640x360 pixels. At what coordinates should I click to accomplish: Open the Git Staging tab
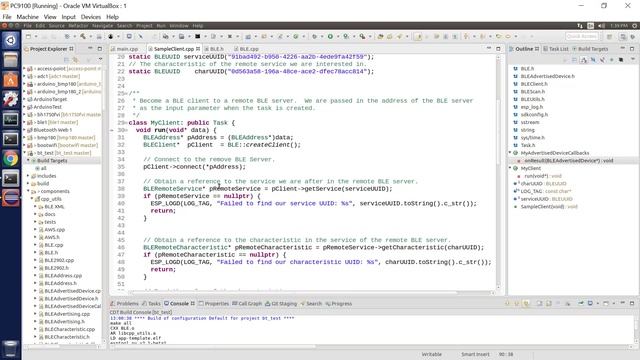tap(281, 304)
